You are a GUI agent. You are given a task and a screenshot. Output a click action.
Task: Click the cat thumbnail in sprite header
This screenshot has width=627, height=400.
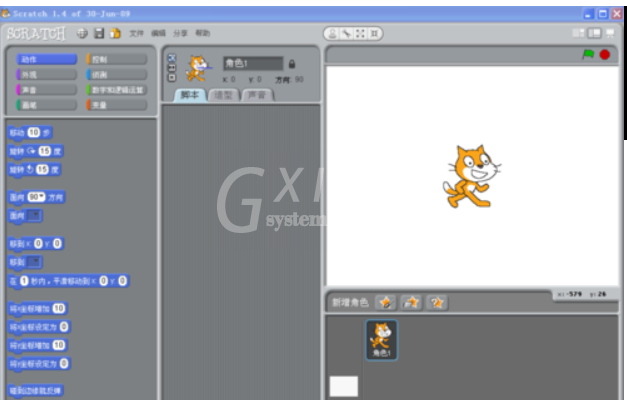pos(198,68)
